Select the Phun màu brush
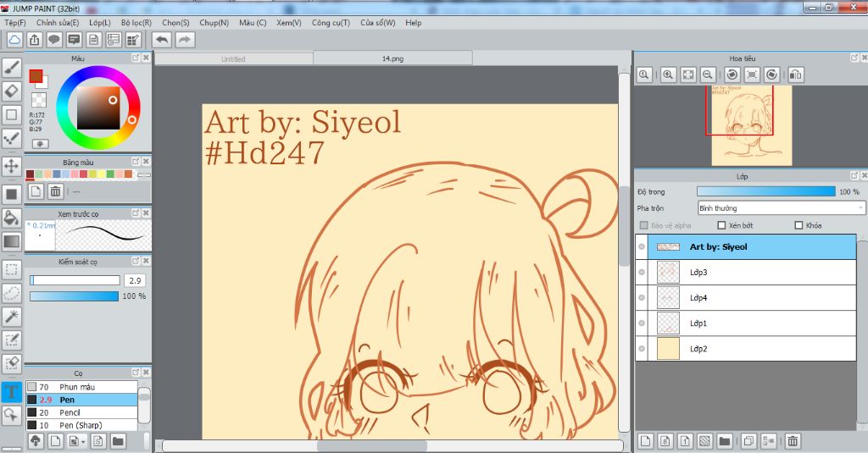Viewport: 868px width, 453px height. click(81, 387)
